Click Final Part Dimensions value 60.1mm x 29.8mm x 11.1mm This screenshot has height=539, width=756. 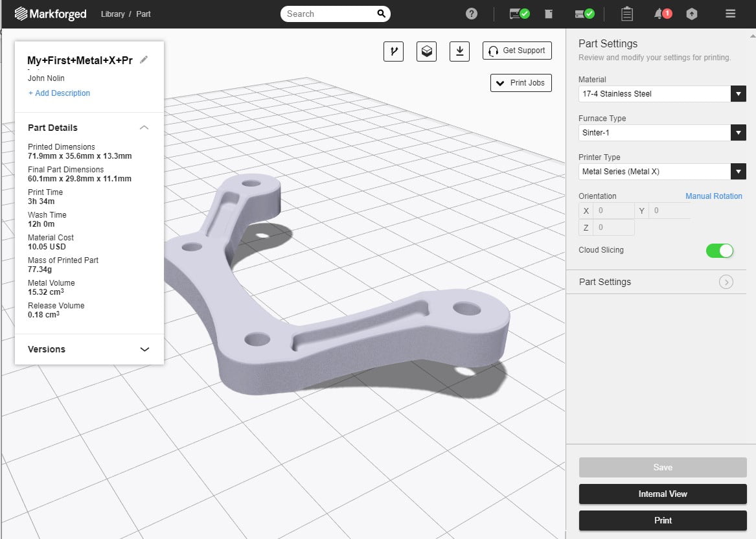[x=80, y=179]
